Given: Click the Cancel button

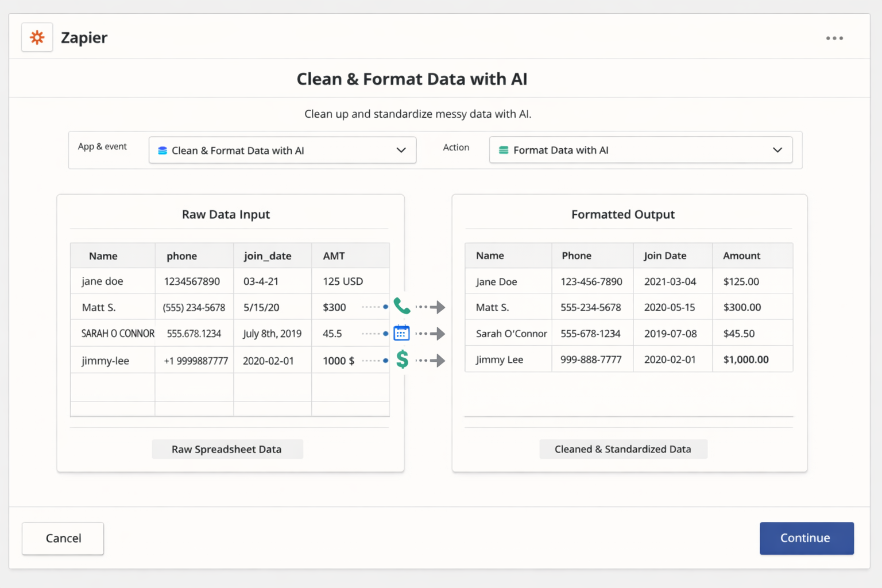Looking at the screenshot, I should coord(63,538).
